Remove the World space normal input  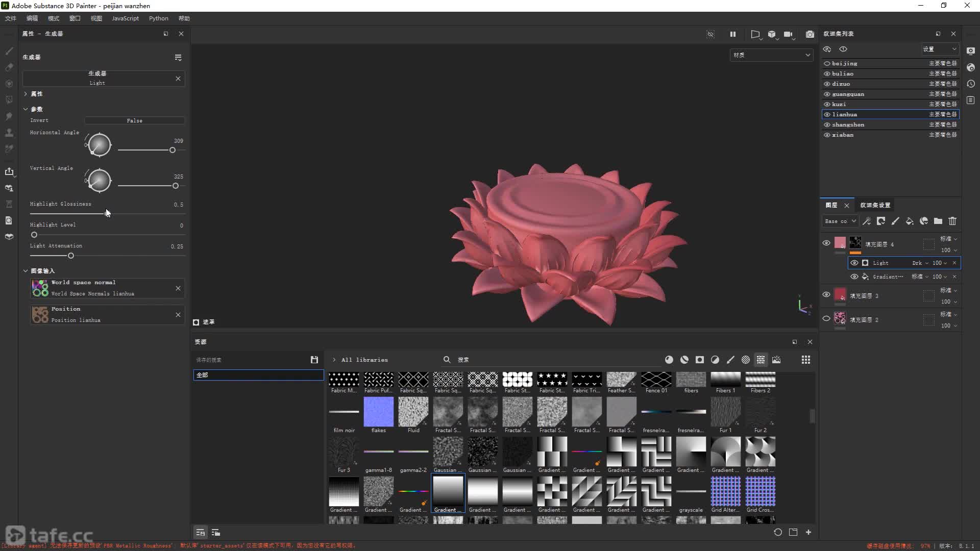click(x=178, y=288)
